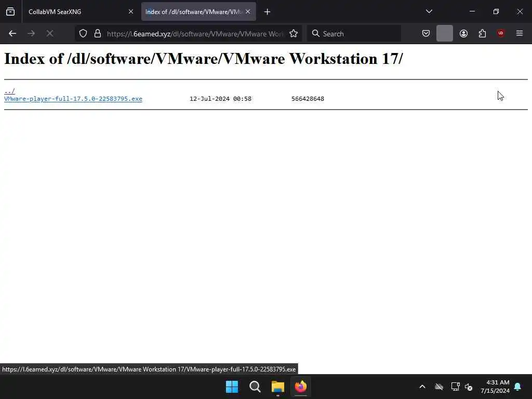Minimize the Firefox window
This screenshot has height=399, width=532.
[472, 11]
